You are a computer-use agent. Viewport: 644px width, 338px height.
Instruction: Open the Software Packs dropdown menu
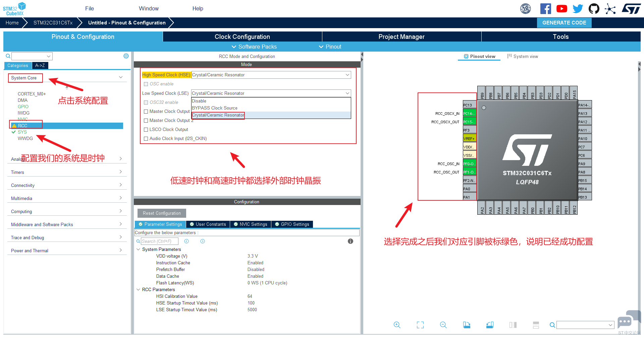coord(254,47)
